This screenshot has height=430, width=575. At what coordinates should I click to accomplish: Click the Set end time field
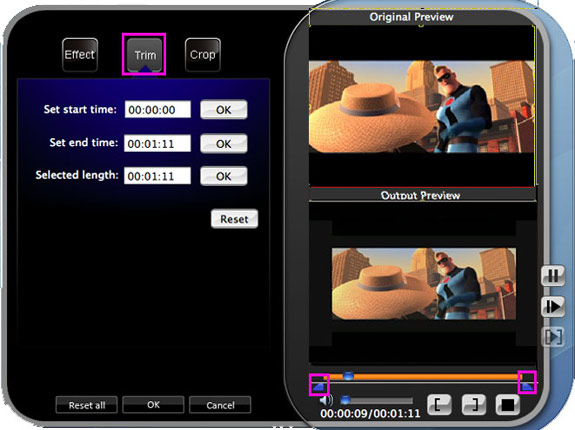coord(158,143)
